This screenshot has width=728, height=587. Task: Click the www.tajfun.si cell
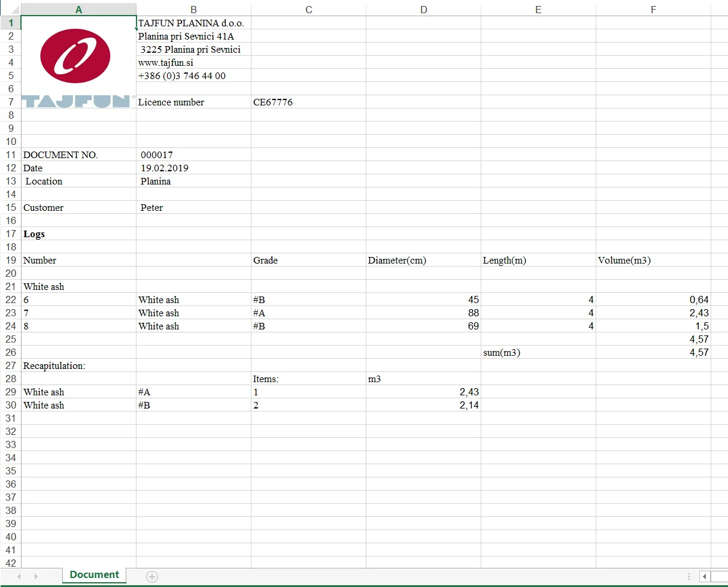coord(193,62)
